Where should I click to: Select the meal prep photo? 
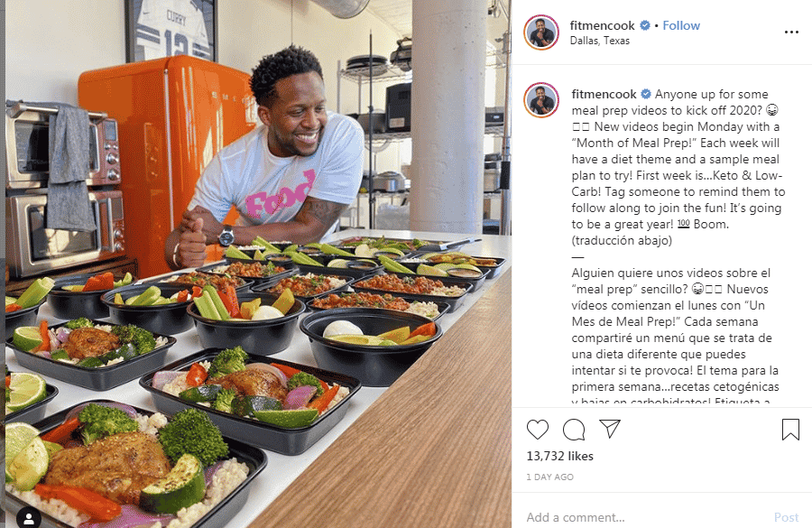258,264
